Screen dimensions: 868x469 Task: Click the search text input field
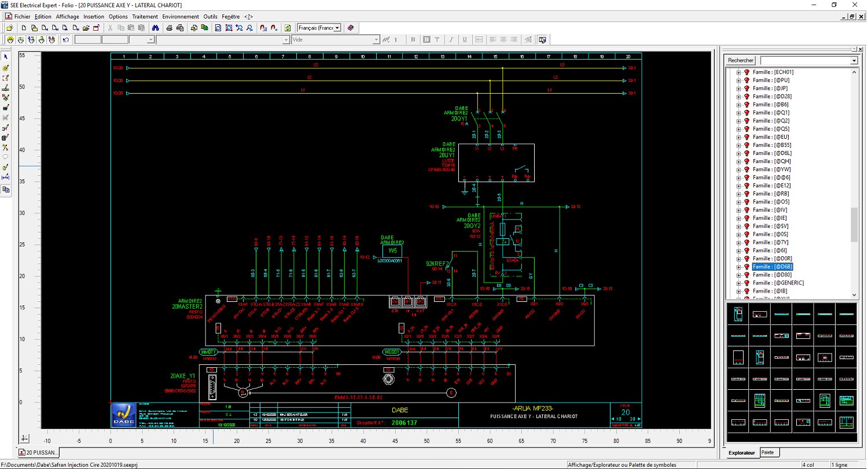[805, 60]
